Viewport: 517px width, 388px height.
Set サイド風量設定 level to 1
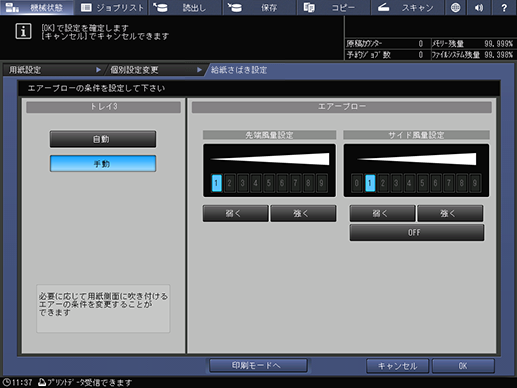click(x=370, y=183)
